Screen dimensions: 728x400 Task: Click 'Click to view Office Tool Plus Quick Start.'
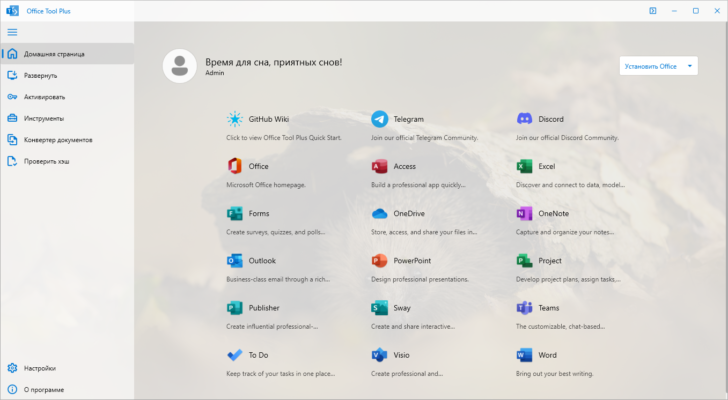[x=284, y=138]
